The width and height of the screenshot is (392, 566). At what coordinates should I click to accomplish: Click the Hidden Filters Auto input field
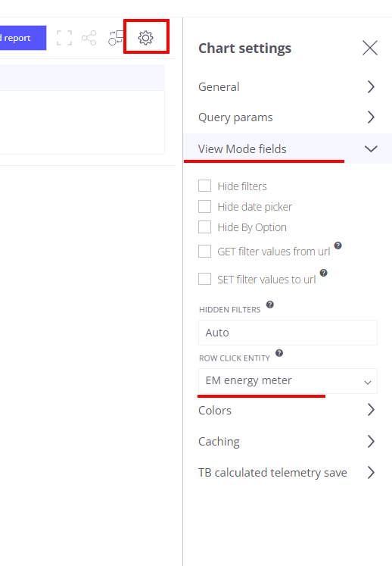point(288,333)
